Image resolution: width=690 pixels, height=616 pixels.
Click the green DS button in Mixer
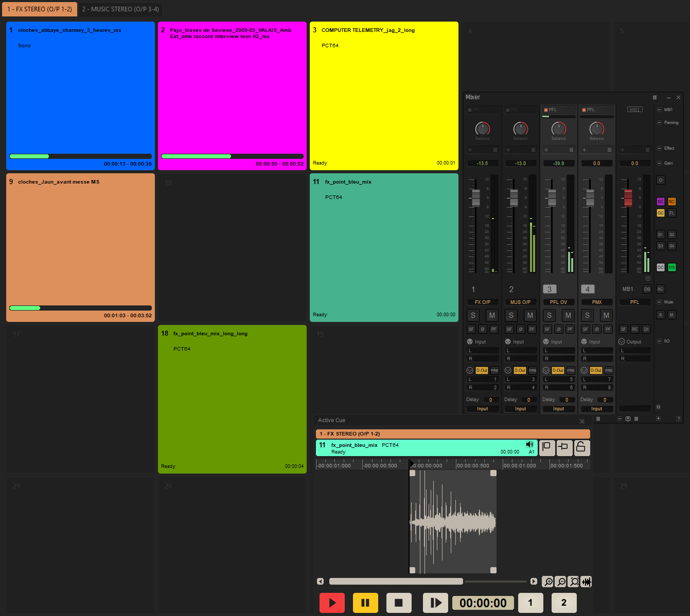pos(671,267)
